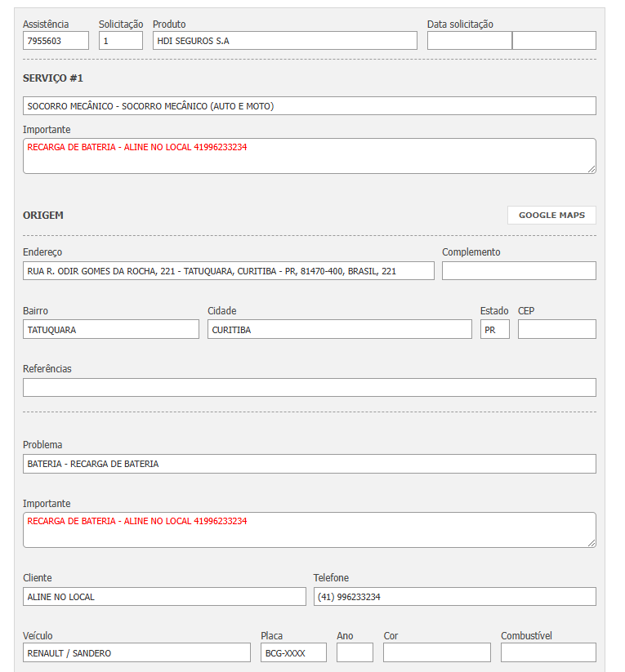
Task: Click the GOOGLE MAPS button
Action: [x=551, y=215]
